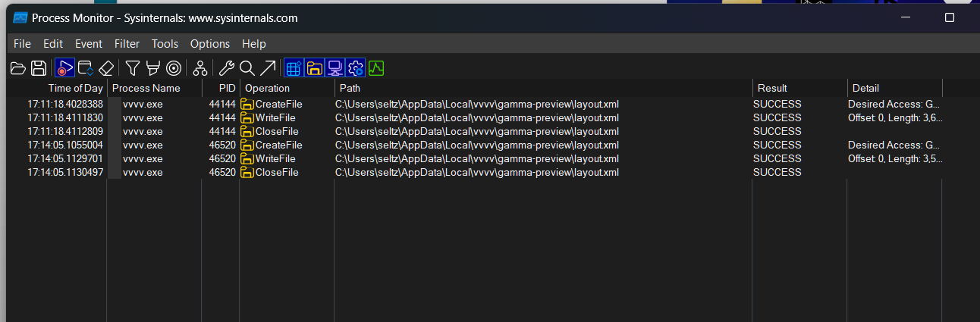Toggle the Capture events button
The height and width of the screenshot is (322, 980).
pyautogui.click(x=64, y=69)
